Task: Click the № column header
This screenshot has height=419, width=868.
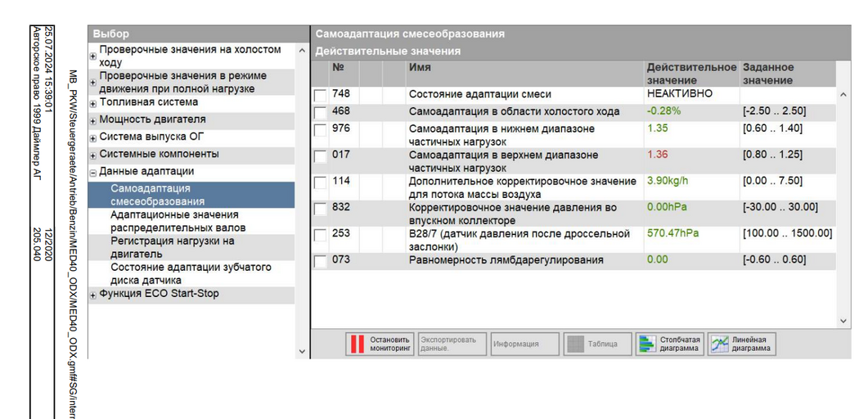Action: (x=338, y=68)
